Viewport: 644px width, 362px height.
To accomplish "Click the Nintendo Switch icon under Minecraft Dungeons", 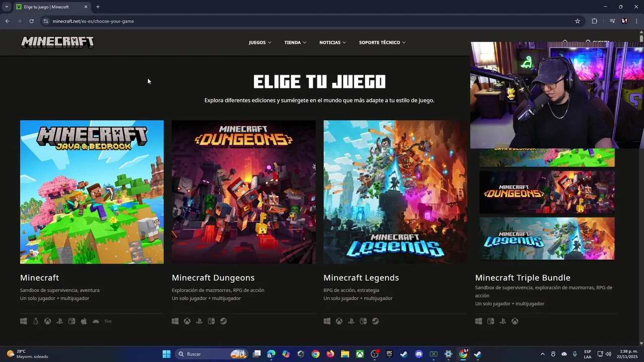I will (211, 321).
